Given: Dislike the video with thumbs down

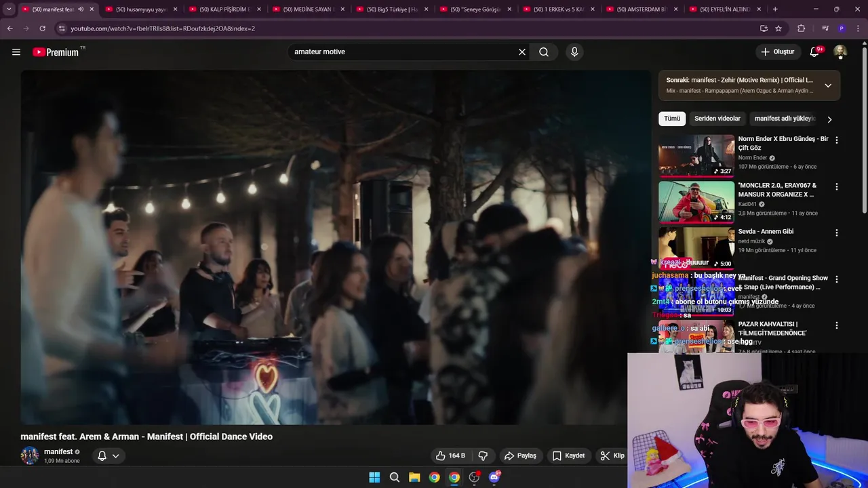Looking at the screenshot, I should (x=484, y=455).
